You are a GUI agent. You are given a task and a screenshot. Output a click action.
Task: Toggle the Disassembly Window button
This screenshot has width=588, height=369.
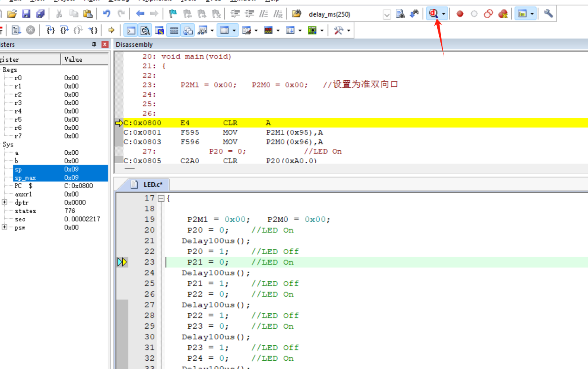(x=145, y=30)
